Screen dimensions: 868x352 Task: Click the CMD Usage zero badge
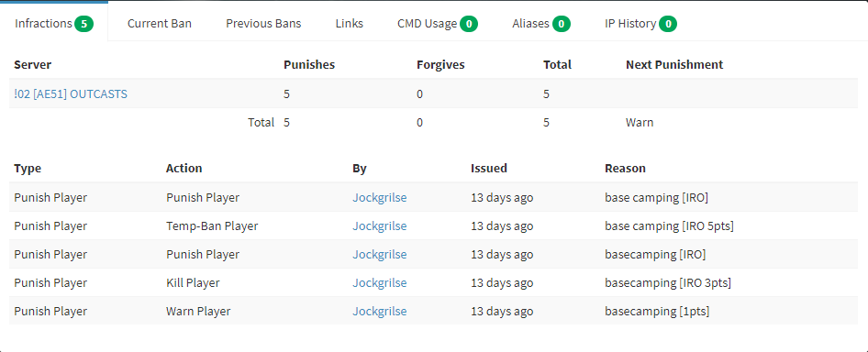(x=469, y=24)
